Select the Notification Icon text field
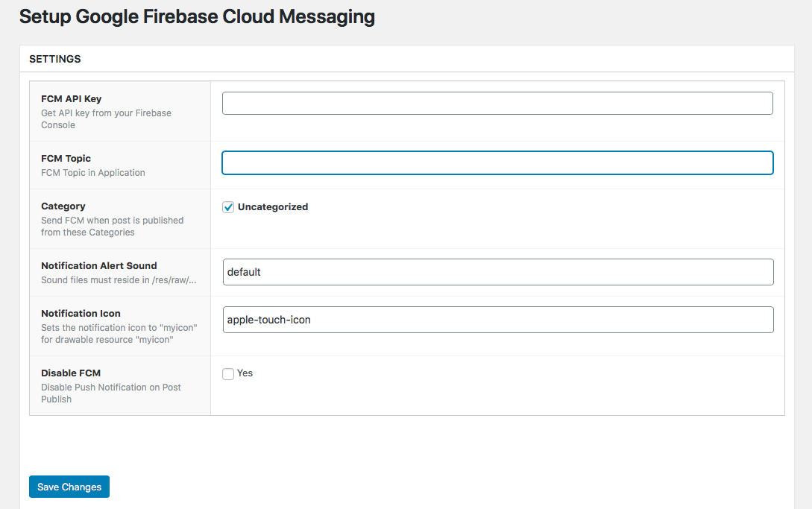812x509 pixels. point(498,320)
